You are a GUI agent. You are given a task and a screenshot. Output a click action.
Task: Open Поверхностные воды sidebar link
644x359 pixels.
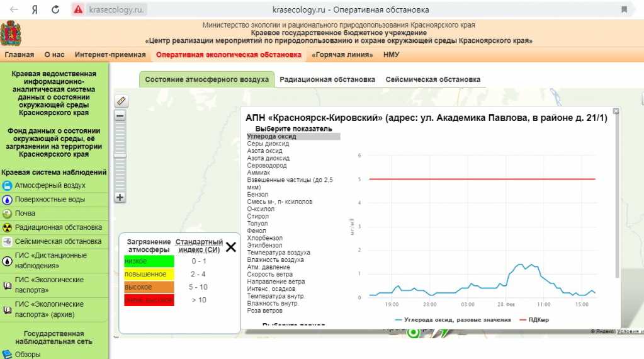point(50,200)
